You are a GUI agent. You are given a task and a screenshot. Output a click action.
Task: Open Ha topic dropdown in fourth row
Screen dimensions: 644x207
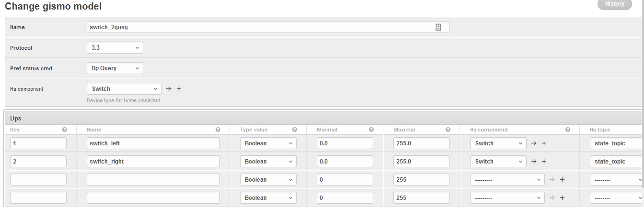pyautogui.click(x=617, y=198)
